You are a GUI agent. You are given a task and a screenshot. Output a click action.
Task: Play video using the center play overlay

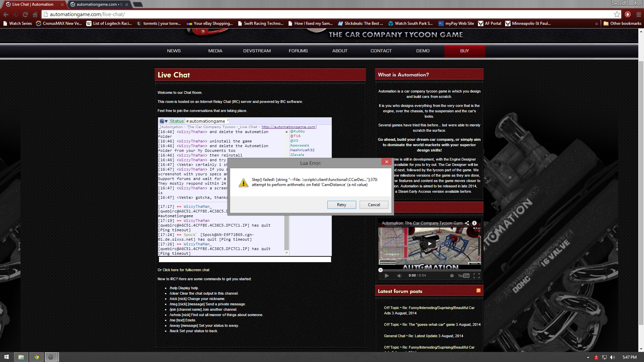[430, 244]
